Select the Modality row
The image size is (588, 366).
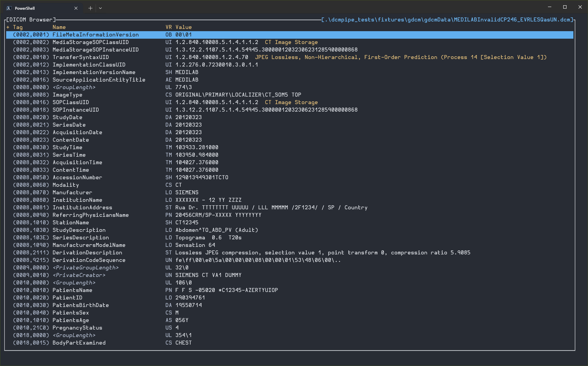[x=290, y=185]
